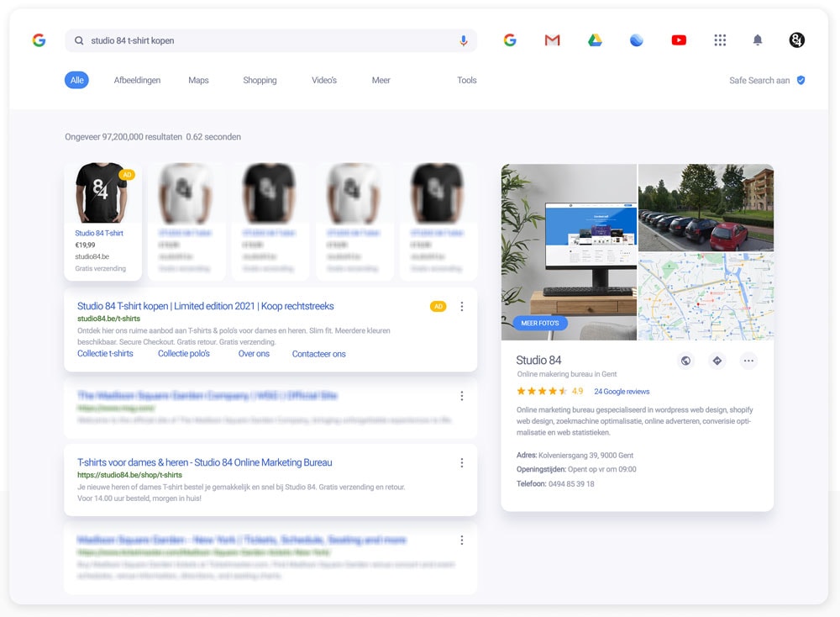Viewport: 840px width, 617px height.
Task: Click the Studio 84 website globe icon
Action: click(685, 361)
